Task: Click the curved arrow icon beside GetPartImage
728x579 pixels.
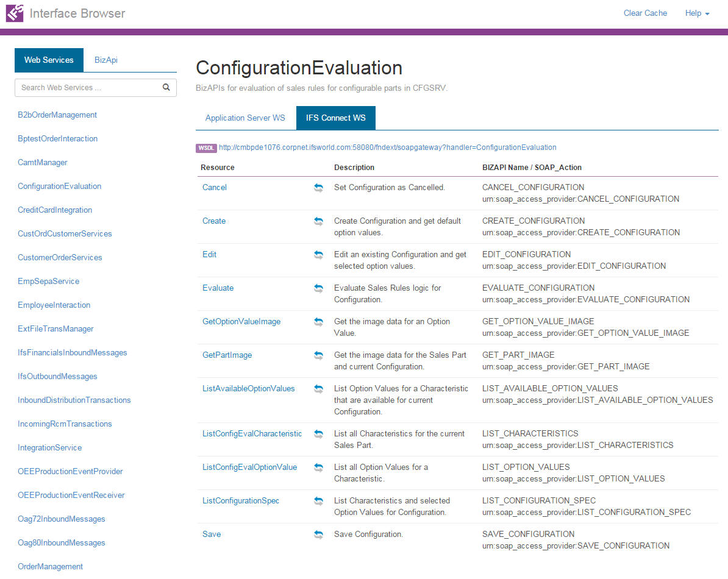Action: tap(318, 355)
